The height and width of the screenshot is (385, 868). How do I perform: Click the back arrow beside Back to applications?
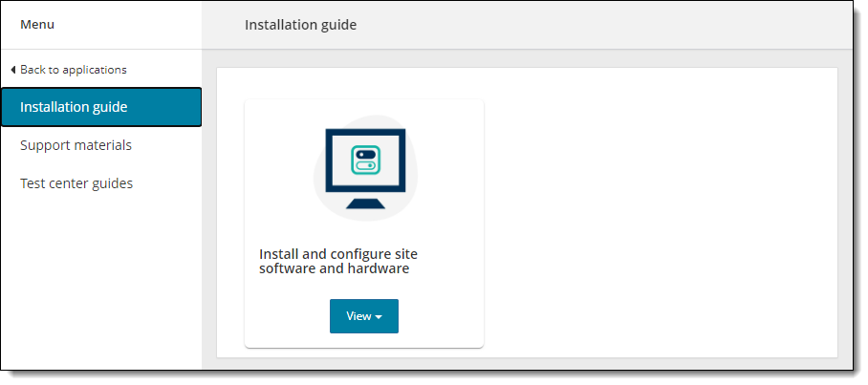click(x=12, y=70)
